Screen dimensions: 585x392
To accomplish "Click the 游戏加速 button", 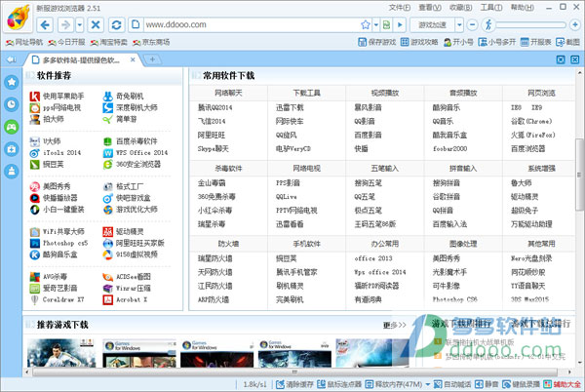I will [x=432, y=25].
